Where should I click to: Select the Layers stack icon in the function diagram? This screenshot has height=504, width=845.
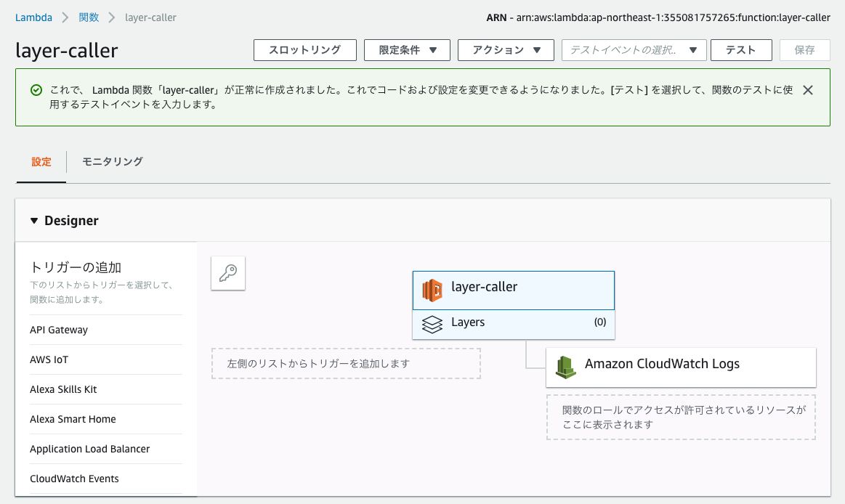tap(432, 322)
